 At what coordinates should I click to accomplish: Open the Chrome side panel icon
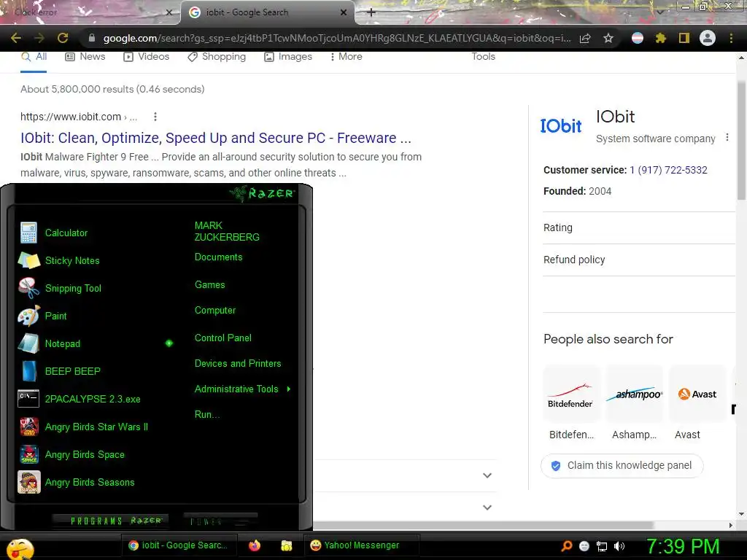click(684, 38)
